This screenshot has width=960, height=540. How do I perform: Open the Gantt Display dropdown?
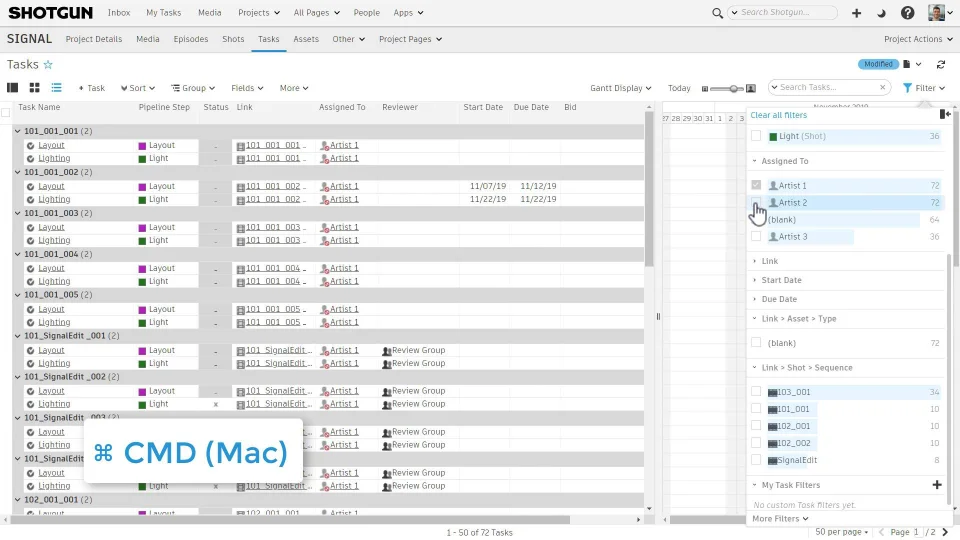(621, 88)
